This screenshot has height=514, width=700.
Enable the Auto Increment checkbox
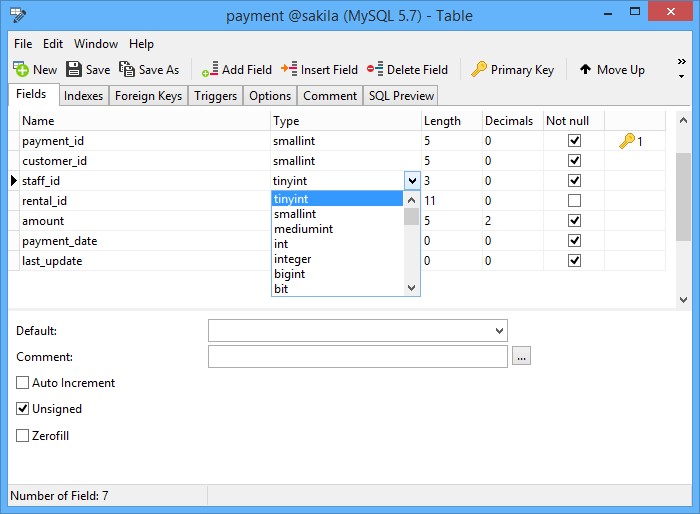click(23, 383)
